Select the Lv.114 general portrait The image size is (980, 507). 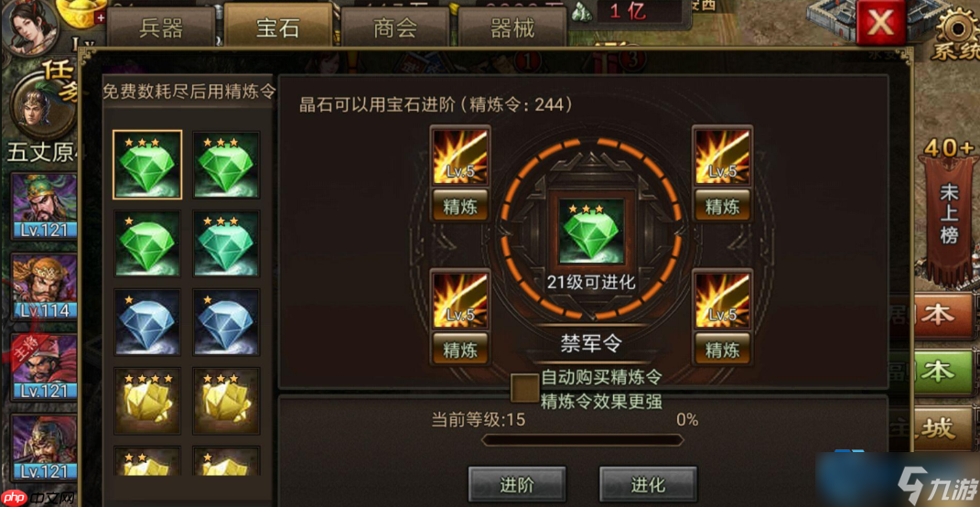pyautogui.click(x=45, y=286)
